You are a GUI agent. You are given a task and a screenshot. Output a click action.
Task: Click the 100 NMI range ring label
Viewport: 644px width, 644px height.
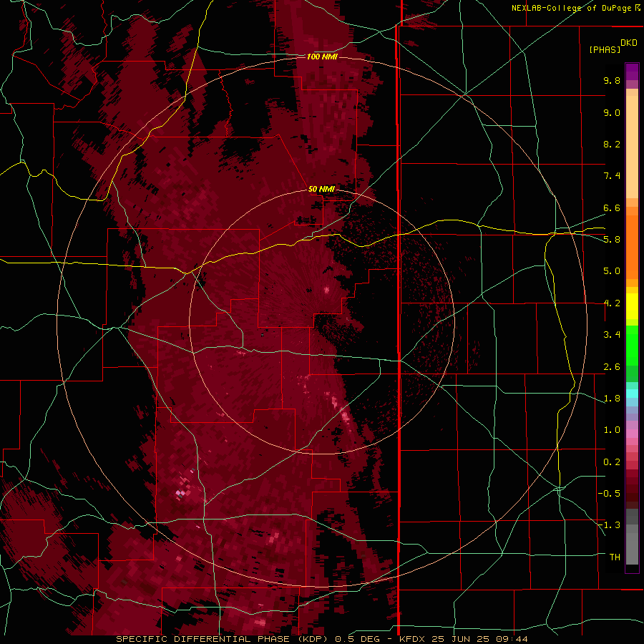[322, 57]
